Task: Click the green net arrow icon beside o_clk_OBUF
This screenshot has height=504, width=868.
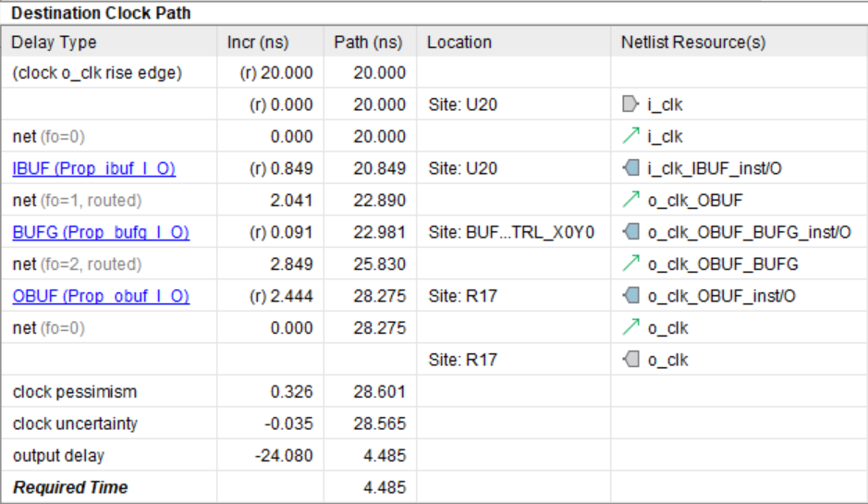Action: pyautogui.click(x=630, y=201)
